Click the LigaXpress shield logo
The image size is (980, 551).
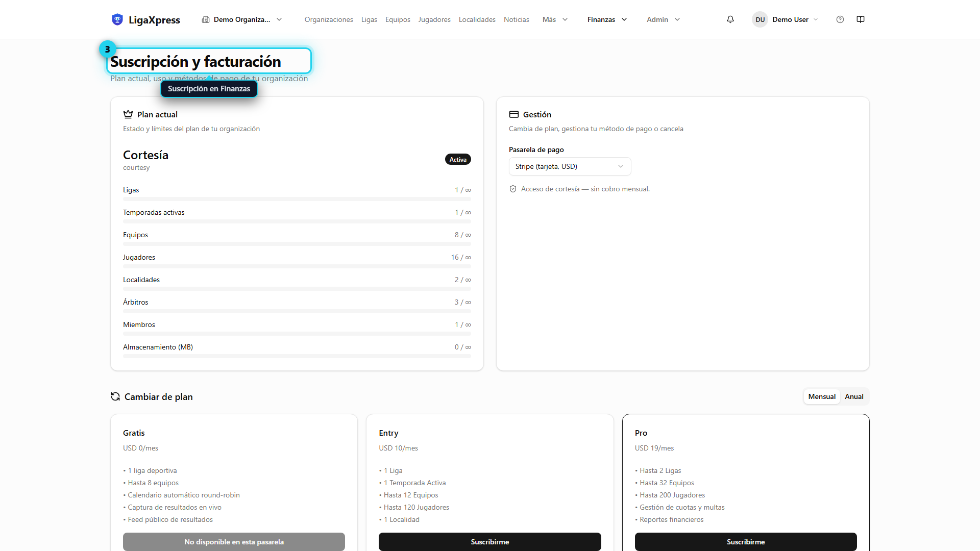point(117,19)
